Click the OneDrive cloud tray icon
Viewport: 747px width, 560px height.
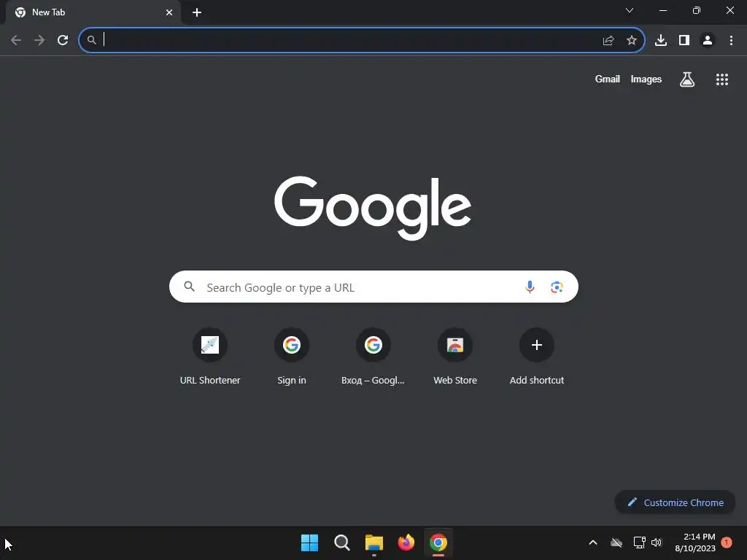[616, 542]
